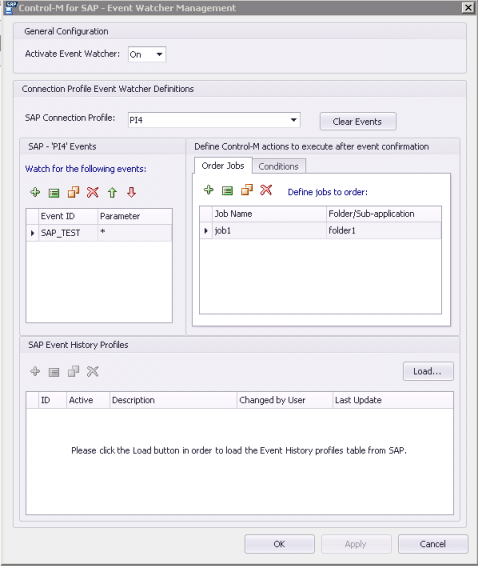Image resolution: width=478 pixels, height=566 pixels.
Task: Click the Changed by User column header
Action: [x=284, y=400]
